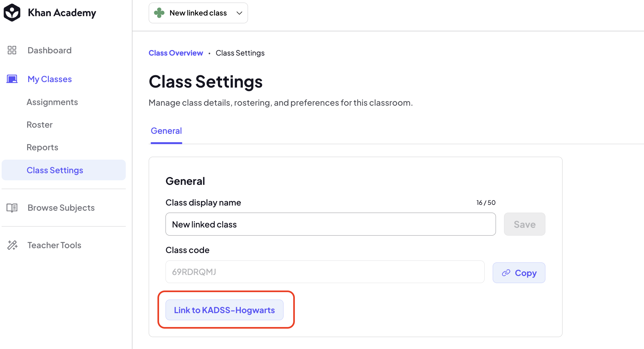Follow the Class Overview breadcrumb link
Image resolution: width=644 pixels, height=349 pixels.
[176, 53]
